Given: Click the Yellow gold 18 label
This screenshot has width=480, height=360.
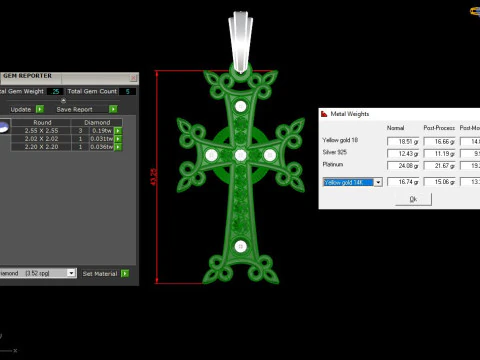Looking at the screenshot, I should 340,140.
